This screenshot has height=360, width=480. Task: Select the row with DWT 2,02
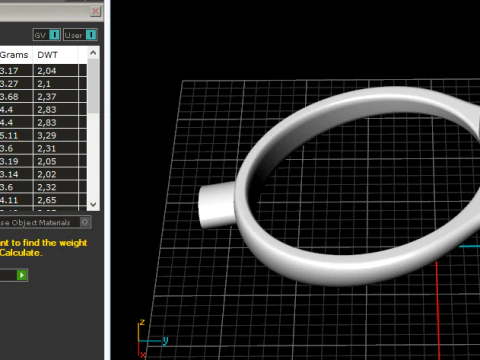point(43,174)
